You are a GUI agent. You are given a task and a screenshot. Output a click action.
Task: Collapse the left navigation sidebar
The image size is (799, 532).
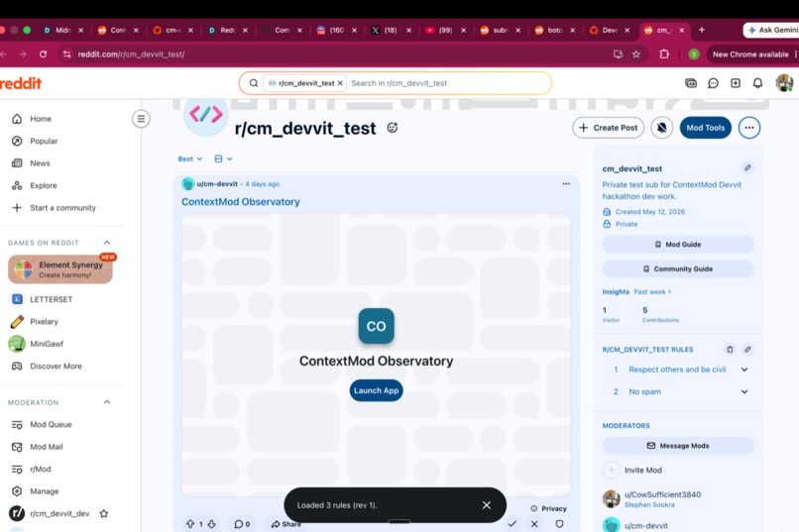pos(141,119)
